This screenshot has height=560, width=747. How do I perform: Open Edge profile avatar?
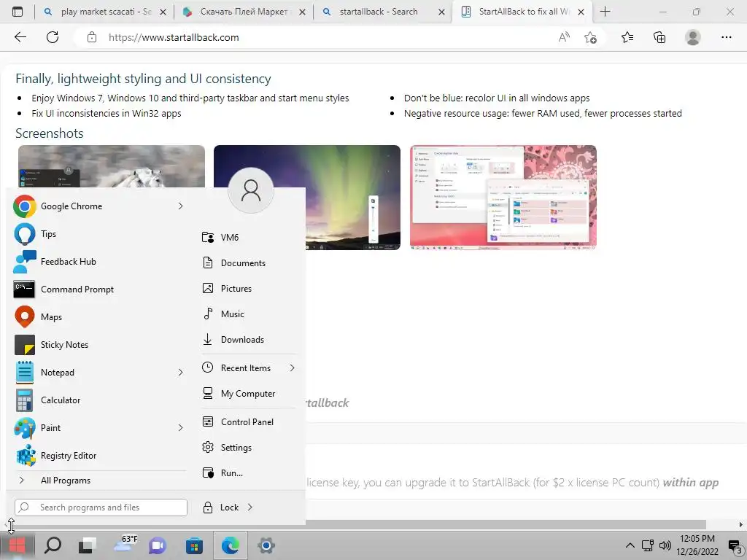[x=693, y=37]
